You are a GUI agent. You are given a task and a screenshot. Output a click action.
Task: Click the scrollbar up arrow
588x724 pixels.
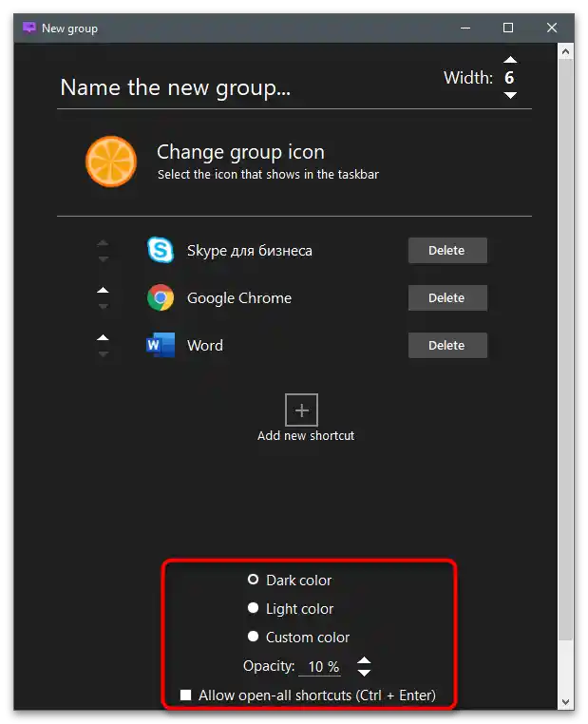tap(566, 52)
